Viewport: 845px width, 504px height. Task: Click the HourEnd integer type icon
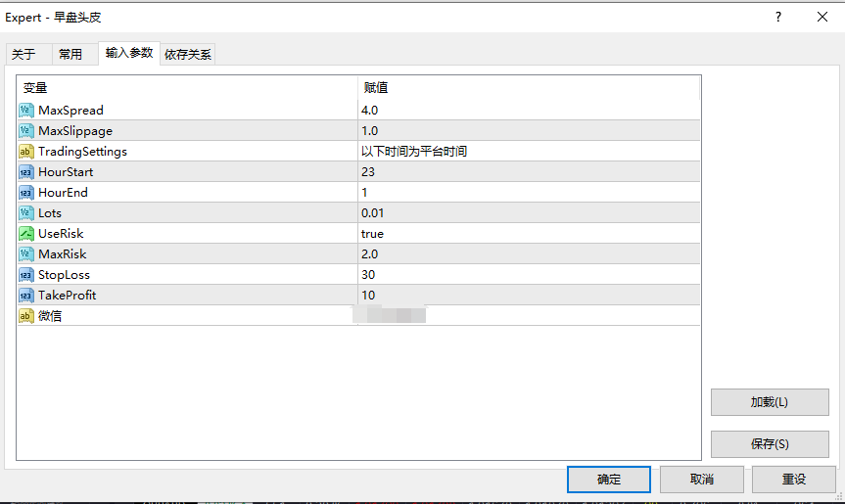click(x=26, y=193)
